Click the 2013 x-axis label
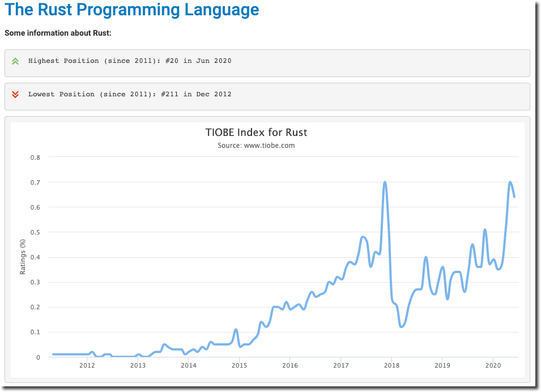This screenshot has height=392, width=541. [x=138, y=365]
